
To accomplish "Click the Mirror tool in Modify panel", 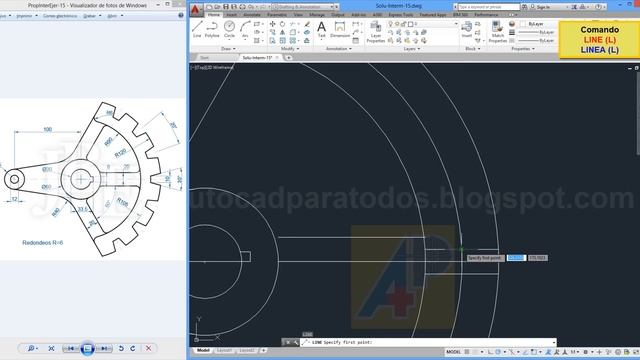I will [282, 32].
